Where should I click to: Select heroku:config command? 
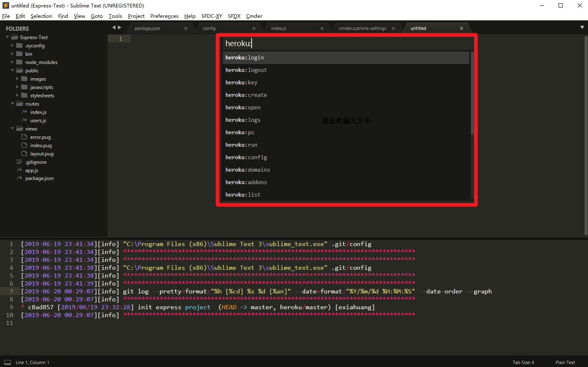(x=346, y=157)
